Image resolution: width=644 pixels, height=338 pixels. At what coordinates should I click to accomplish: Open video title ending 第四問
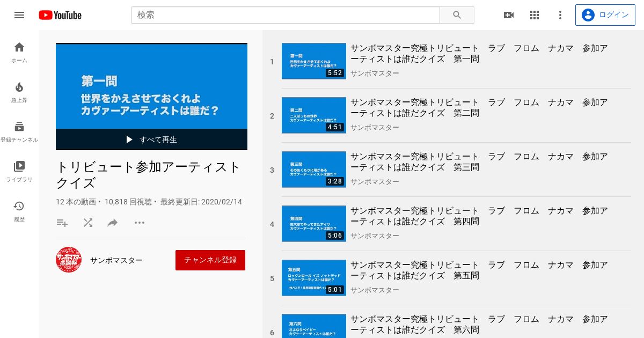click(479, 216)
